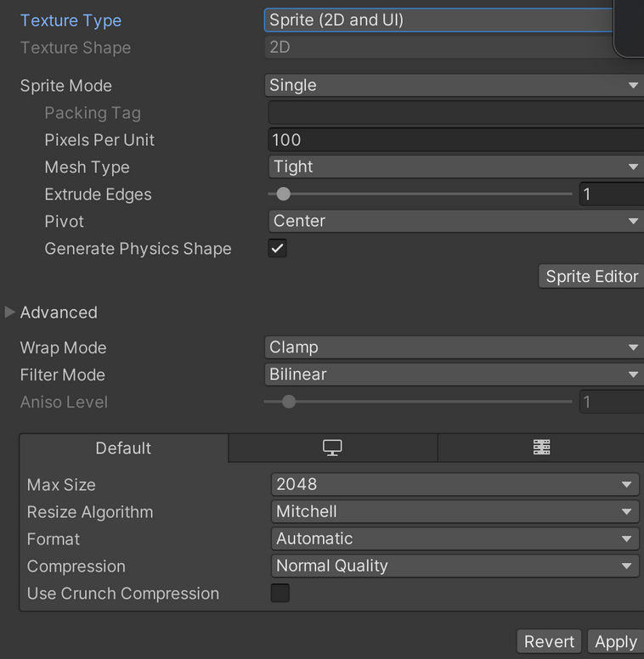Change Compression from Normal Quality
Viewport: 644px width, 659px height.
(455, 566)
